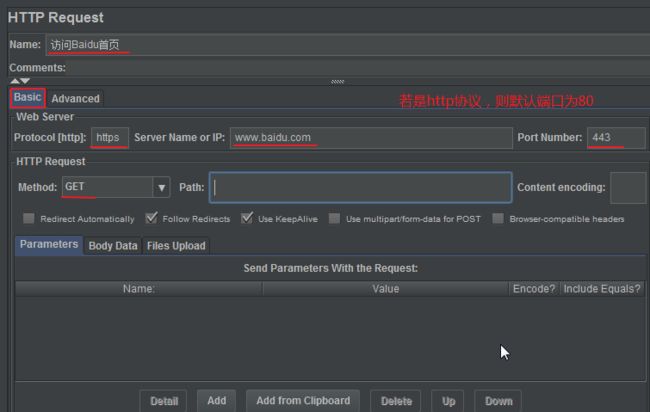The image size is (650, 412).
Task: Click the down expand arrow under Comments
Action: click(25, 81)
